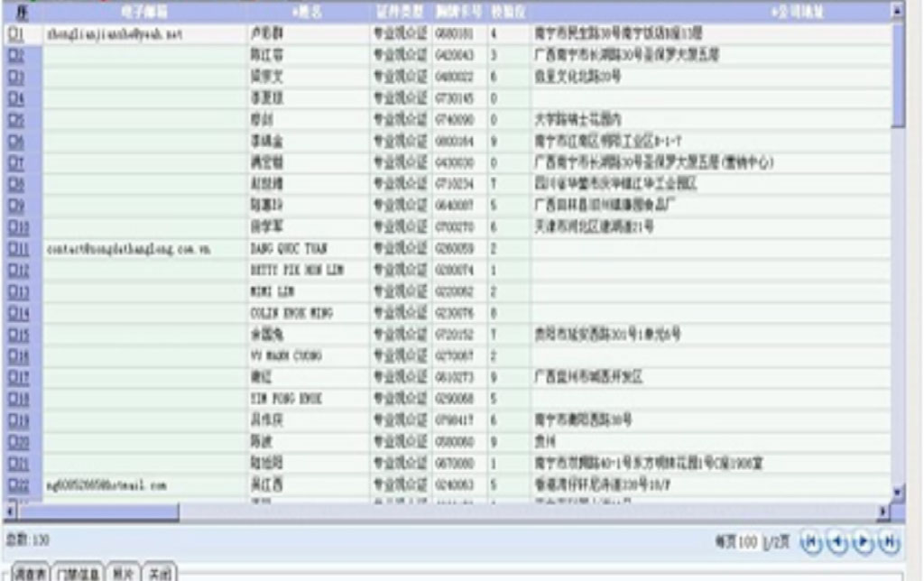Click the vertical scrollbar up arrow

pos(897,12)
